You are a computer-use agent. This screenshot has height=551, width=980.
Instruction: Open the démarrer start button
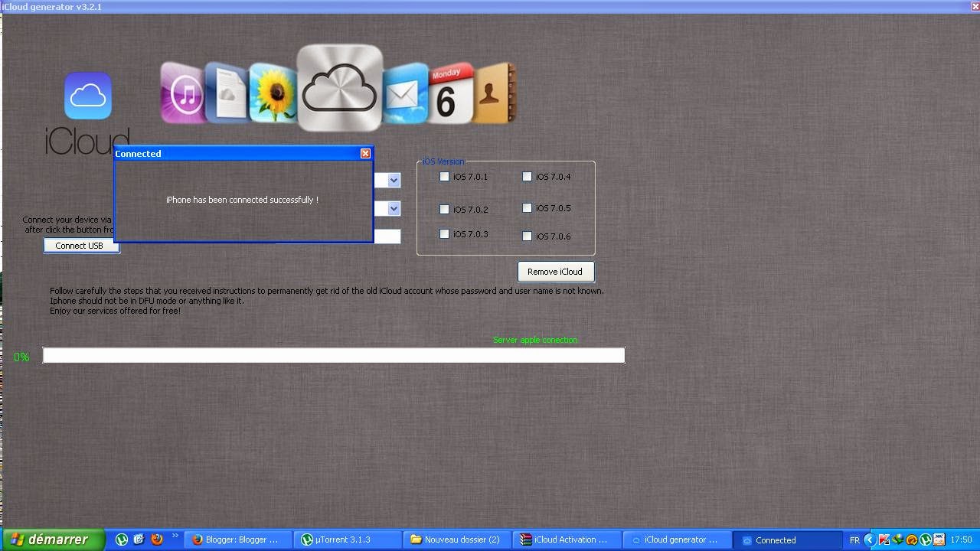click(52, 540)
